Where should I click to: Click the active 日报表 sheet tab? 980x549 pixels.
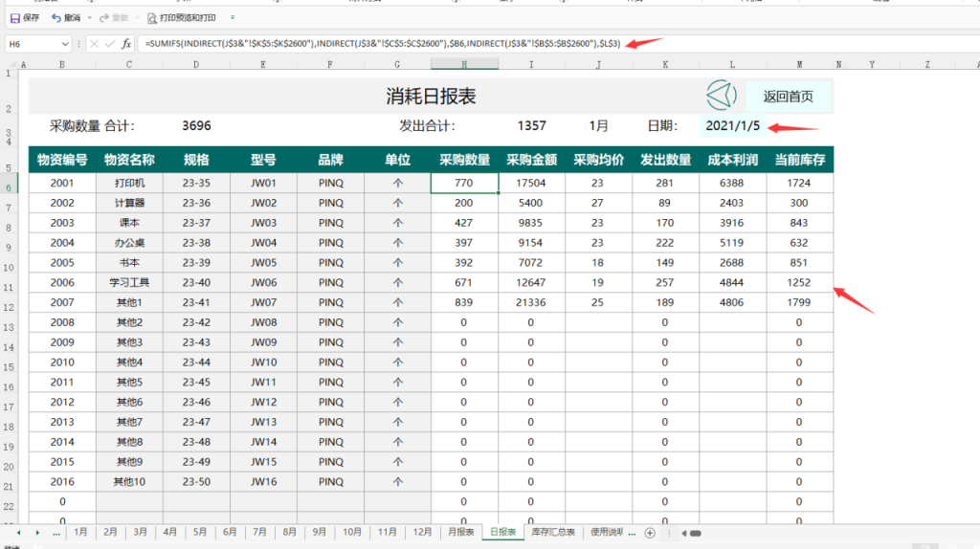(503, 532)
